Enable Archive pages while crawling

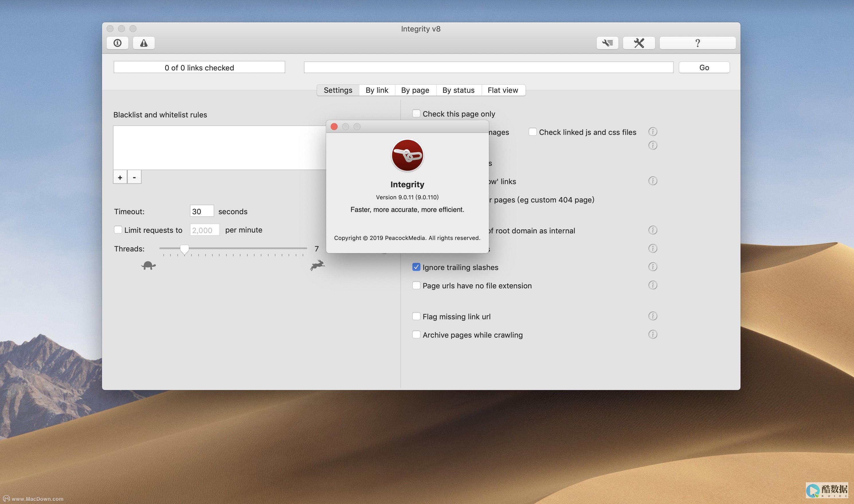click(x=416, y=334)
